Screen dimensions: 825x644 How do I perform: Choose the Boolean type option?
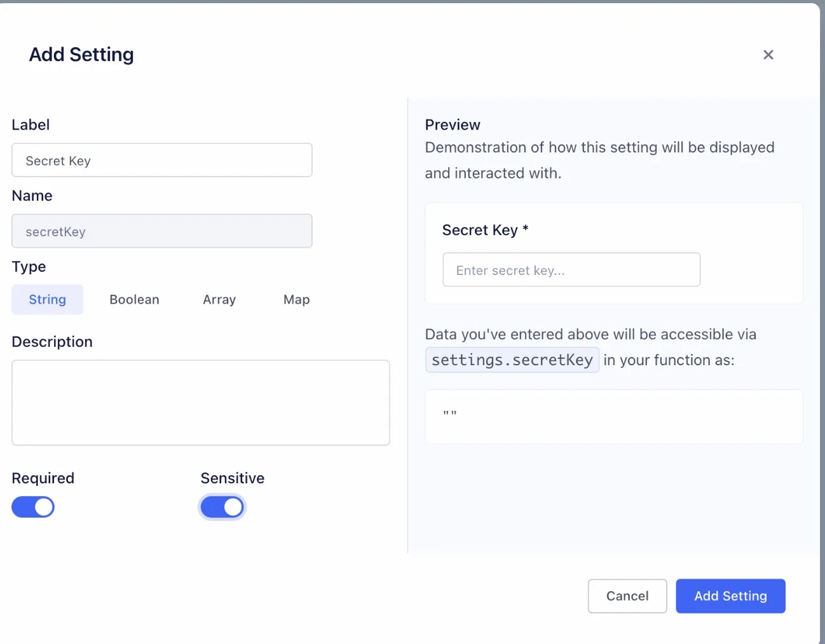pyautogui.click(x=134, y=300)
